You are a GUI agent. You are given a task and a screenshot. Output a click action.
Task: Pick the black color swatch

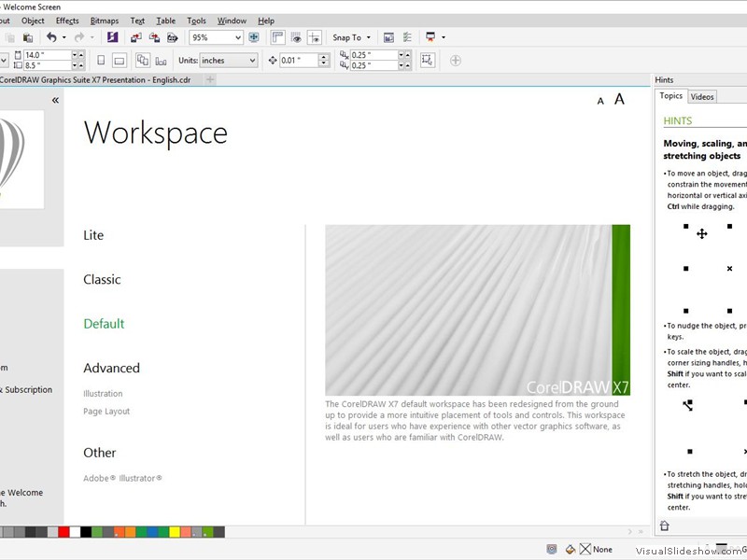(86, 532)
